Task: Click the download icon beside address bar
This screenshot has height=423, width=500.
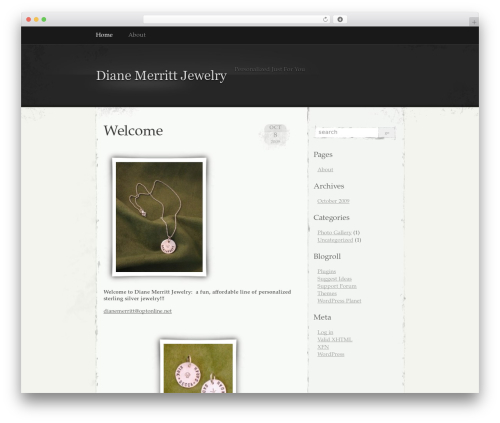Action: [340, 20]
